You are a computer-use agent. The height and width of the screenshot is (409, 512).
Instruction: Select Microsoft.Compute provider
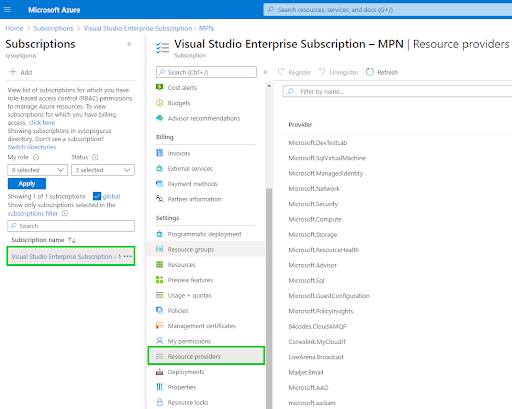point(315,219)
